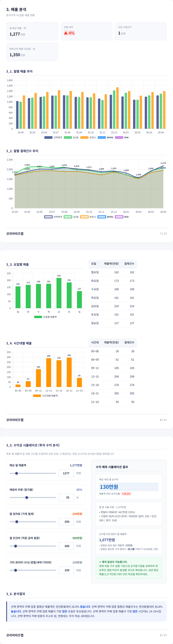The width and height of the screenshot is (173, 644).
Task: Click the 월 인건비 input showing 300
Action: click(66, 546)
